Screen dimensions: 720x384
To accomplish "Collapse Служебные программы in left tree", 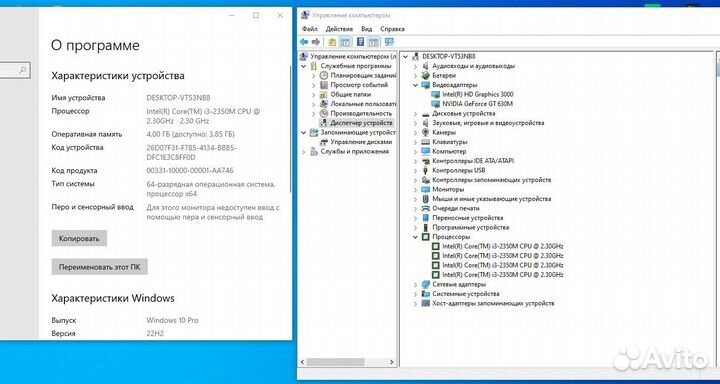I will [x=304, y=66].
